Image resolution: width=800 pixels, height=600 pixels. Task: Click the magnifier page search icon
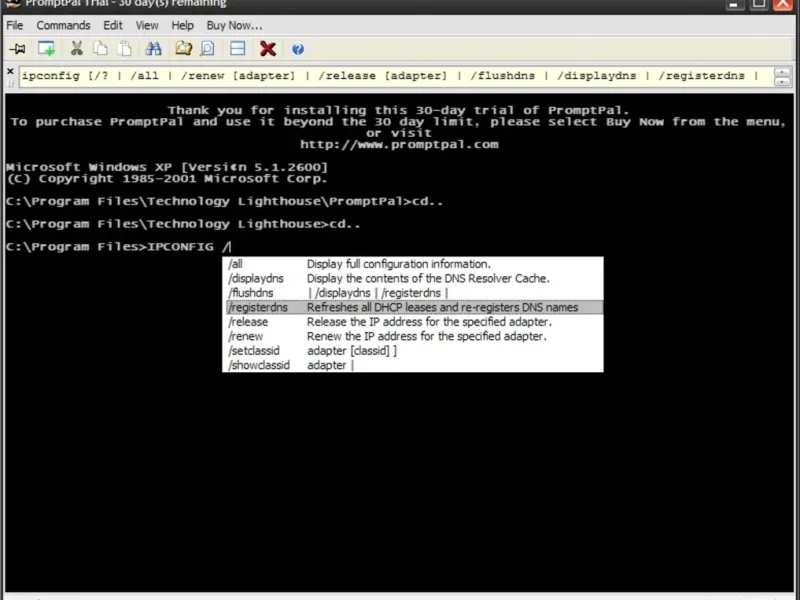207,48
